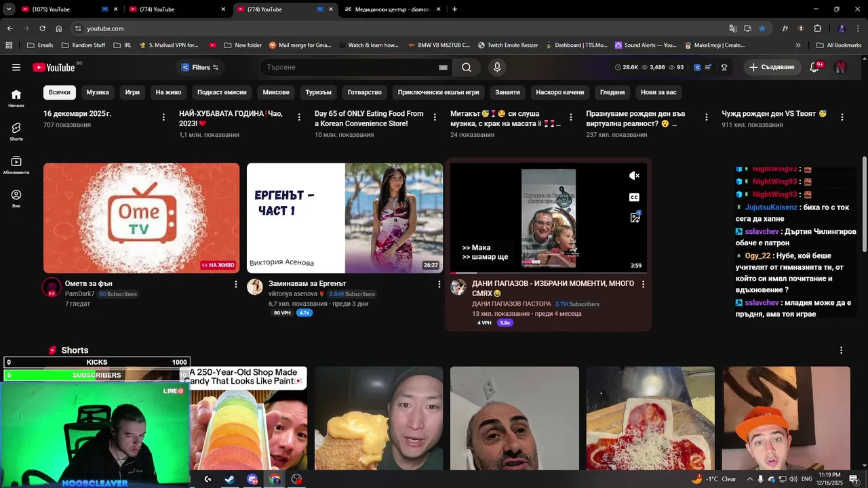Unmute the previewing Дани Папазов video

pos(634,176)
